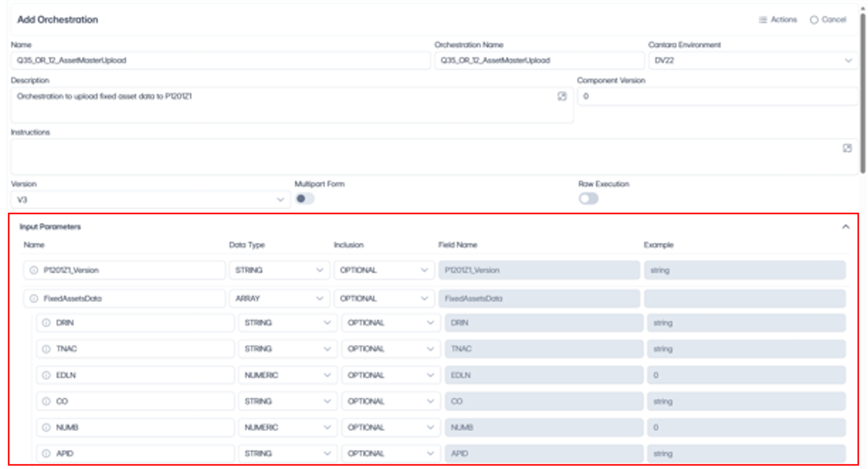This screenshot has height=469, width=868.
Task: Click the Instructions text area
Action: tap(434, 157)
